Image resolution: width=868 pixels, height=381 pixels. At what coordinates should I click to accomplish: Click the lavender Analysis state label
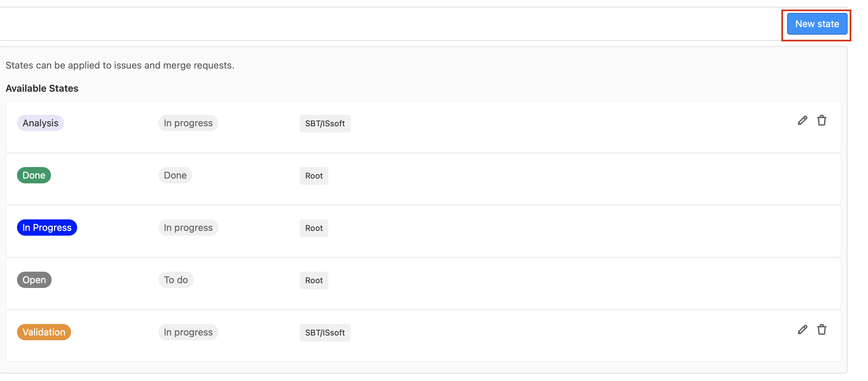coord(40,123)
